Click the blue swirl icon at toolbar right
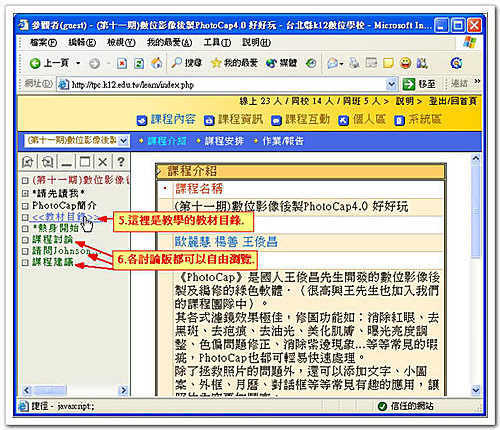The image size is (500, 430). [456, 63]
